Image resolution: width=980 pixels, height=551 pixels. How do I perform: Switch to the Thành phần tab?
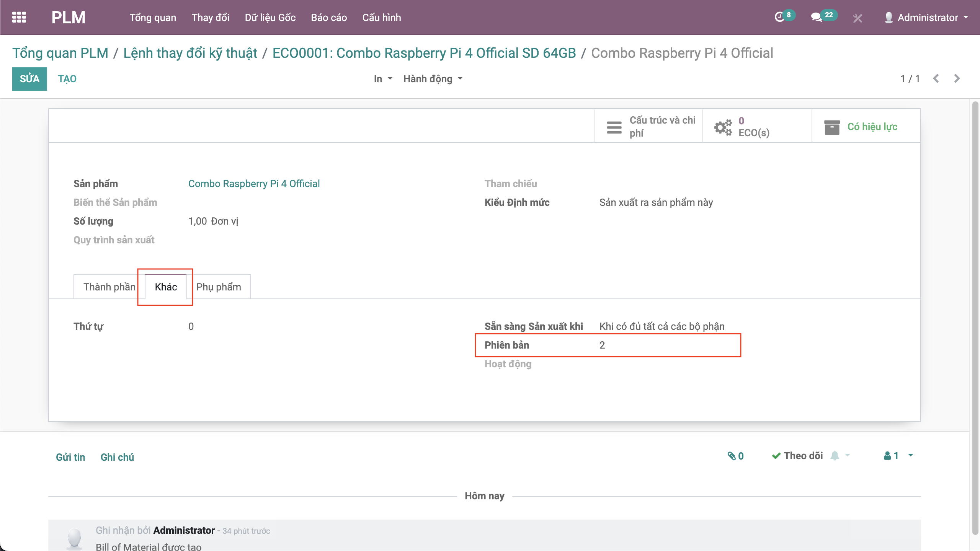tap(109, 287)
